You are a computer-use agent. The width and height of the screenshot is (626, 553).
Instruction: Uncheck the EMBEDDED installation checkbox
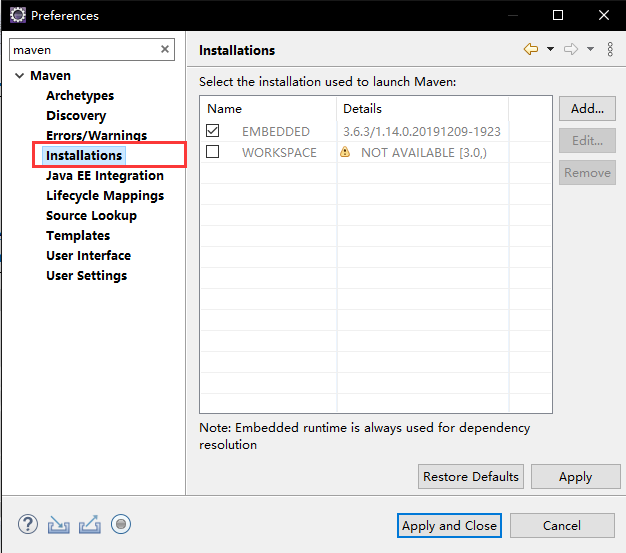(212, 131)
